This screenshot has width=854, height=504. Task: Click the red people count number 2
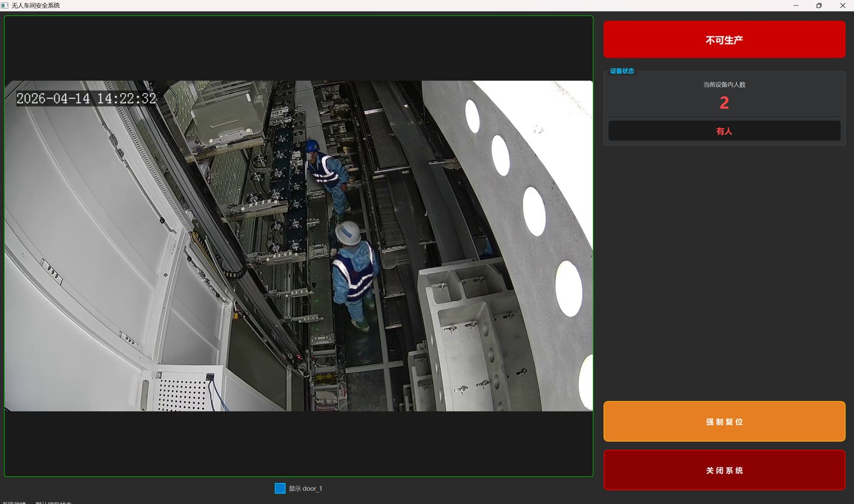click(x=724, y=103)
